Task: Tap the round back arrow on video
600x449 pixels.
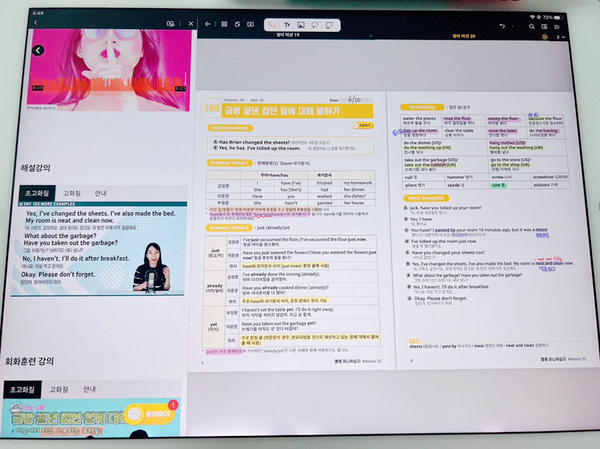Action: [38, 50]
